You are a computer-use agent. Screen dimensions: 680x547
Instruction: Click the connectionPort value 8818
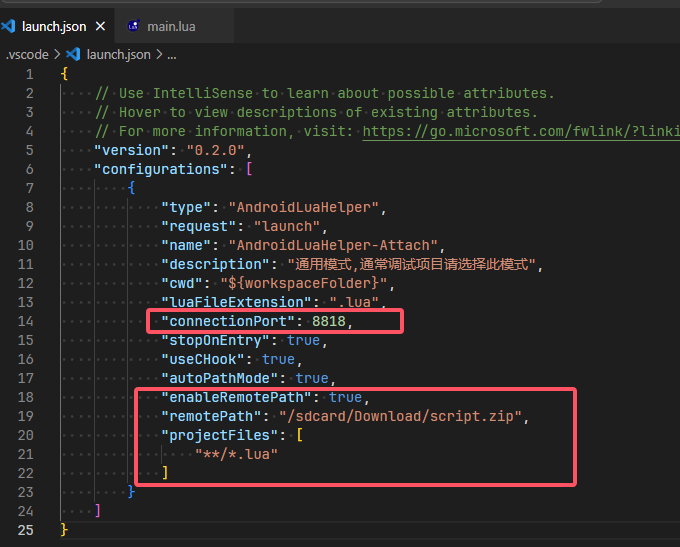[x=329, y=321]
